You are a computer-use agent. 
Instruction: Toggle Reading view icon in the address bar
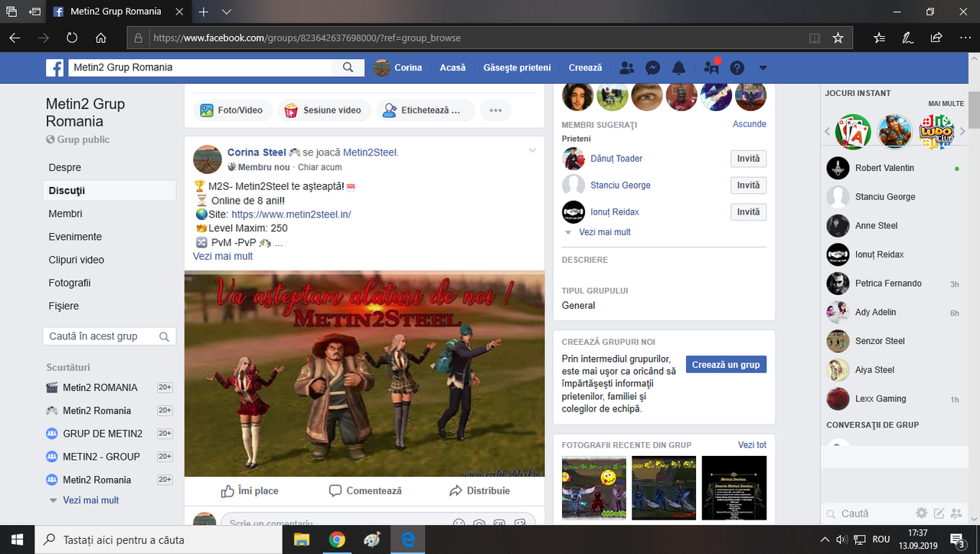point(815,38)
